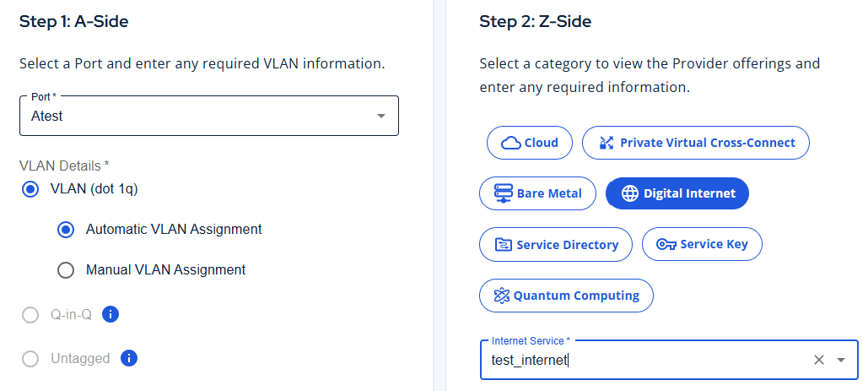Open the Port dropdown showing Atest

pyautogui.click(x=208, y=116)
